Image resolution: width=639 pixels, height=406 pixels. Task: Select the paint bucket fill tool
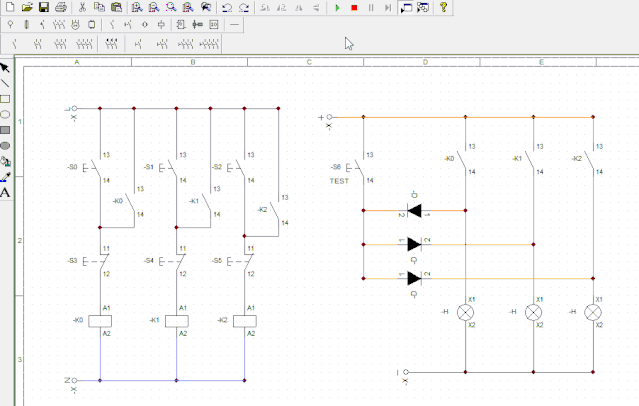point(5,161)
